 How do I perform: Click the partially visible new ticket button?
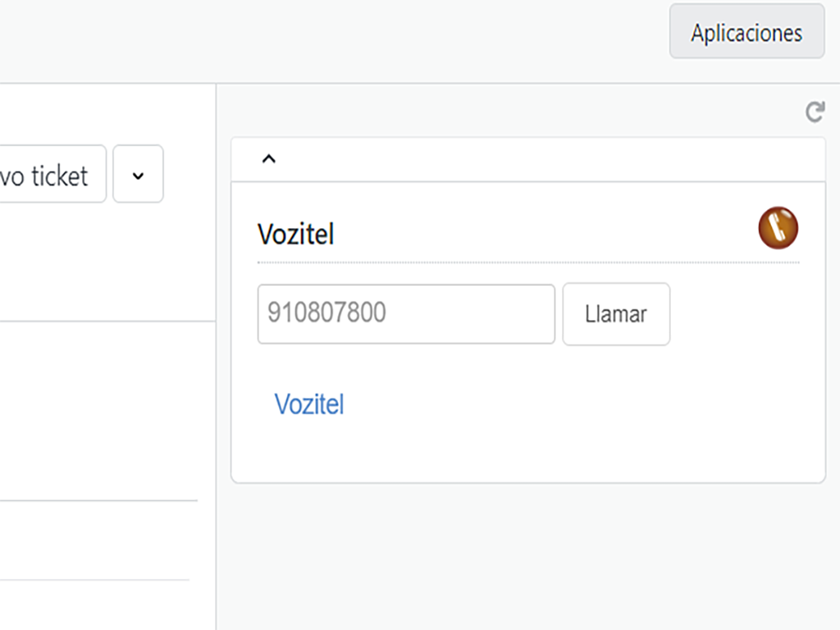click(x=51, y=174)
